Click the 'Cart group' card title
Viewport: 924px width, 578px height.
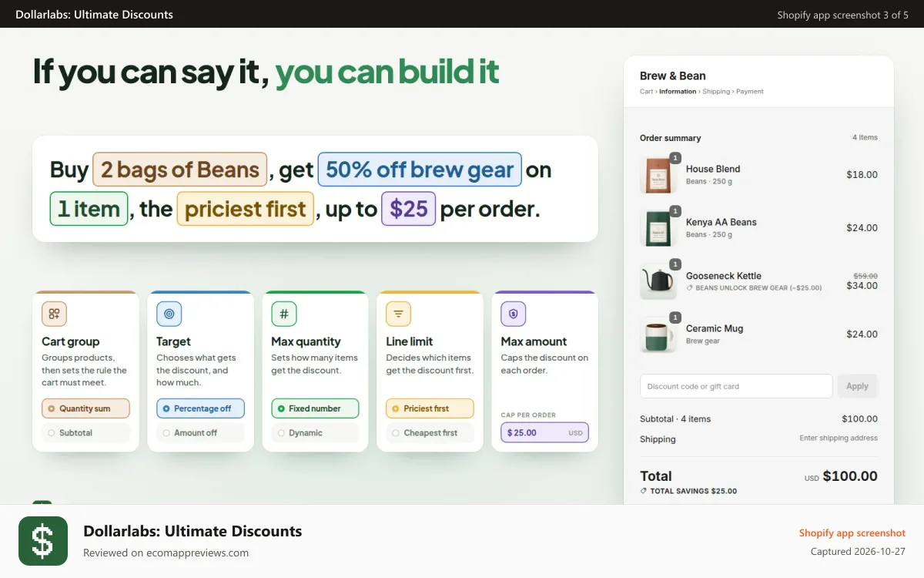pyautogui.click(x=71, y=341)
